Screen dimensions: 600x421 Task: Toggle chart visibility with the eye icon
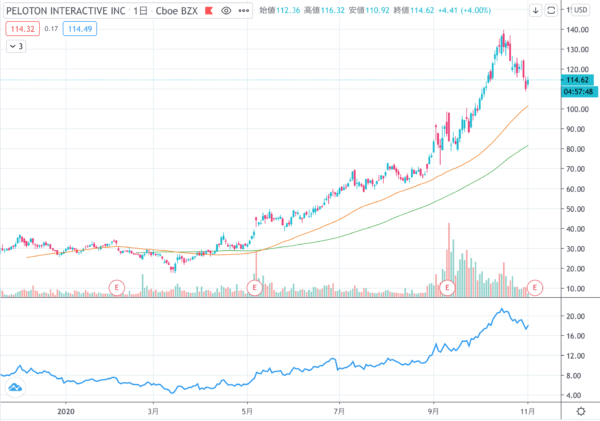pyautogui.click(x=226, y=11)
